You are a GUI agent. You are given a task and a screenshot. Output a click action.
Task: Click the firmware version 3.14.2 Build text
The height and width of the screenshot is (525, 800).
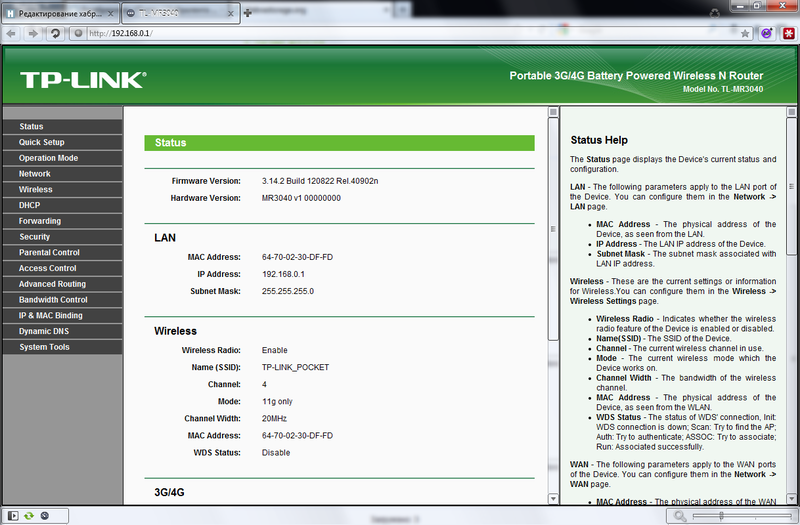[x=320, y=181]
